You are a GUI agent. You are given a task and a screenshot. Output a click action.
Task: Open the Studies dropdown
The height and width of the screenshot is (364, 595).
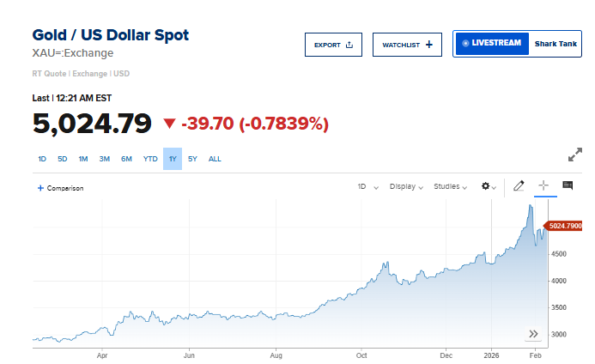(x=451, y=186)
